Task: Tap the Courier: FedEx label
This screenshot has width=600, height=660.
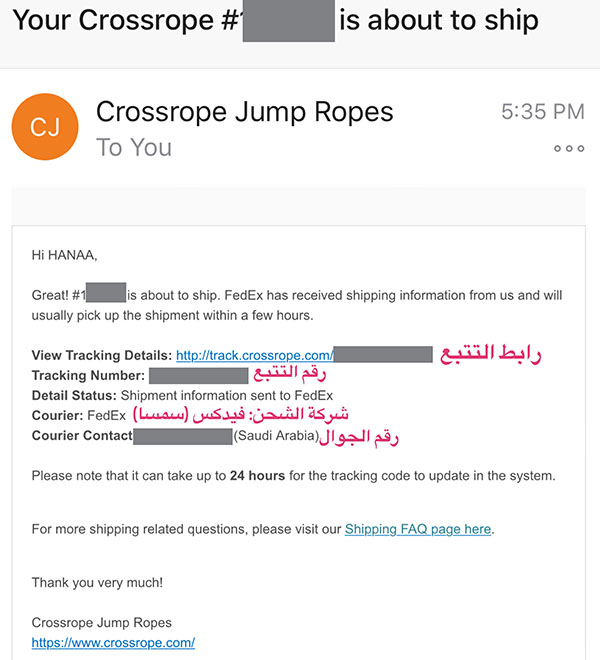Action: point(79,415)
